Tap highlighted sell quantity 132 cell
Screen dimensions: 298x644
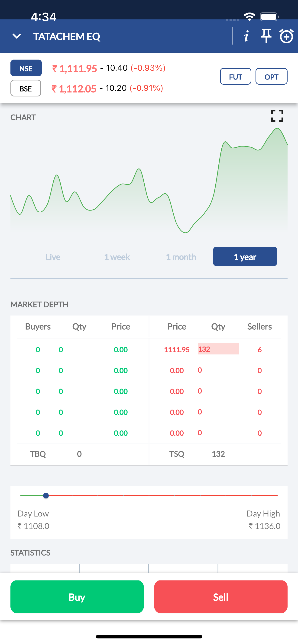[x=218, y=349]
